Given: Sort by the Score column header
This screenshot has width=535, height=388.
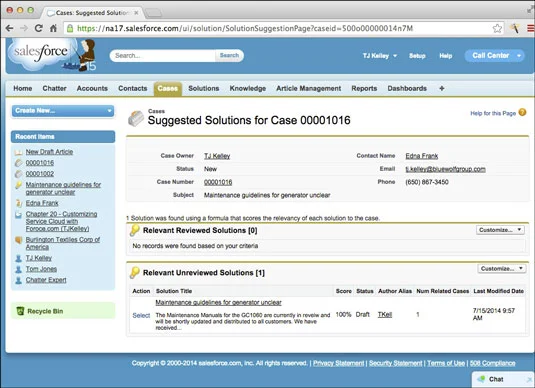Looking at the screenshot, I should [x=344, y=291].
